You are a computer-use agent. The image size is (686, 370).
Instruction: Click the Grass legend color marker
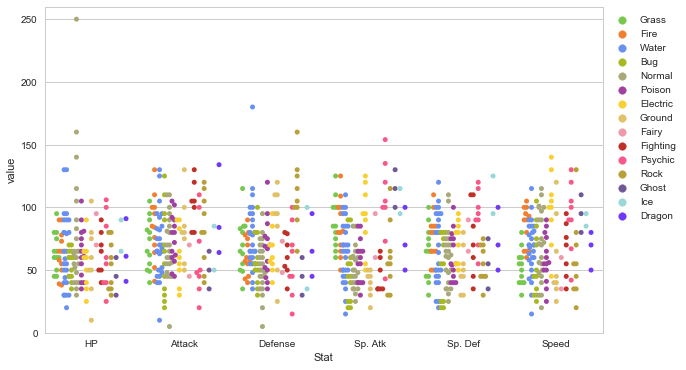coord(622,20)
